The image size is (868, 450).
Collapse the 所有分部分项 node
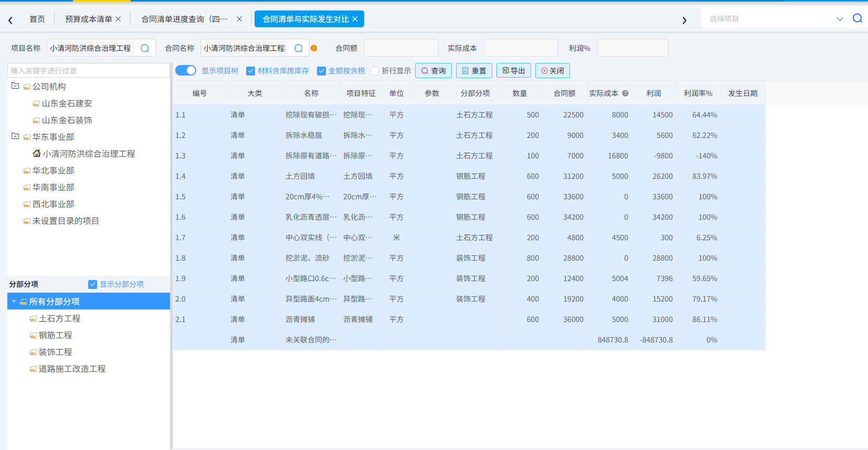(x=14, y=302)
